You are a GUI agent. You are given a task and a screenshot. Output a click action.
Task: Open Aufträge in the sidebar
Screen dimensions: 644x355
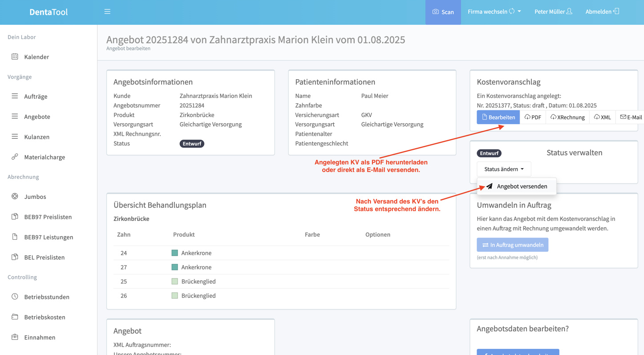click(36, 97)
